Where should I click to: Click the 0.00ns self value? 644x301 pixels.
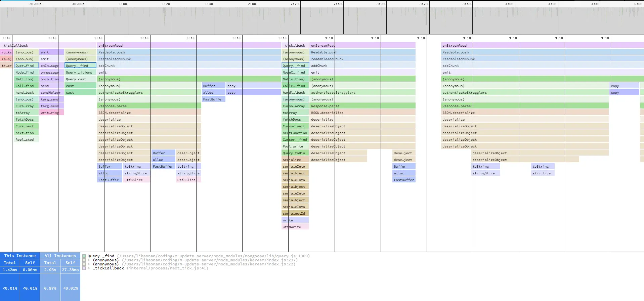coord(30,270)
